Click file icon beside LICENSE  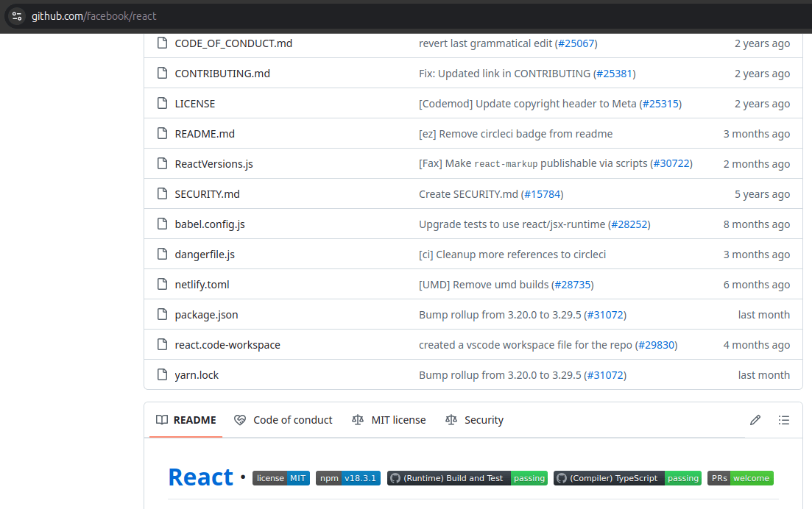162,104
